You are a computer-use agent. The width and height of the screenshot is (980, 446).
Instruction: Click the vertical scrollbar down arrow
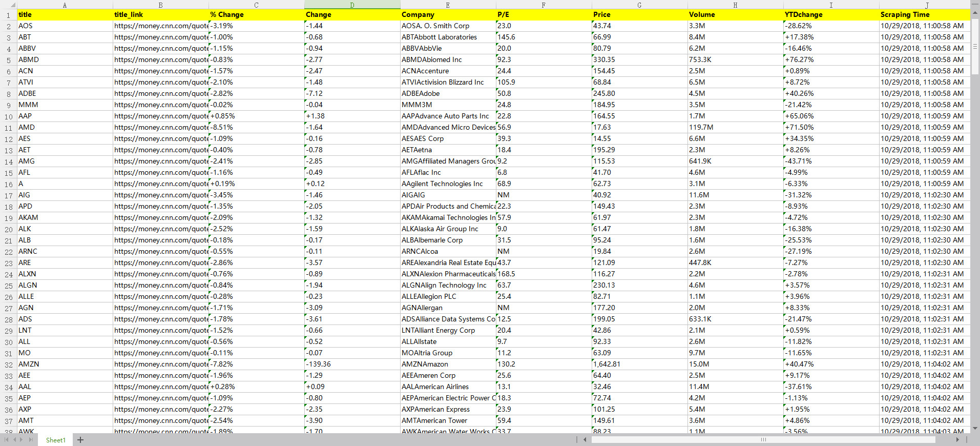pyautogui.click(x=975, y=428)
